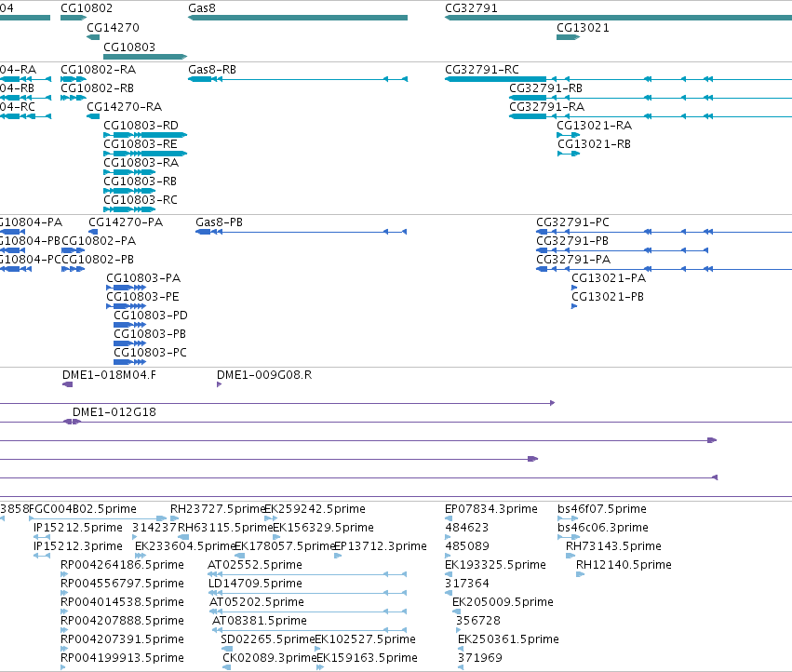Select EST label EK193325.5prime

[495, 565]
